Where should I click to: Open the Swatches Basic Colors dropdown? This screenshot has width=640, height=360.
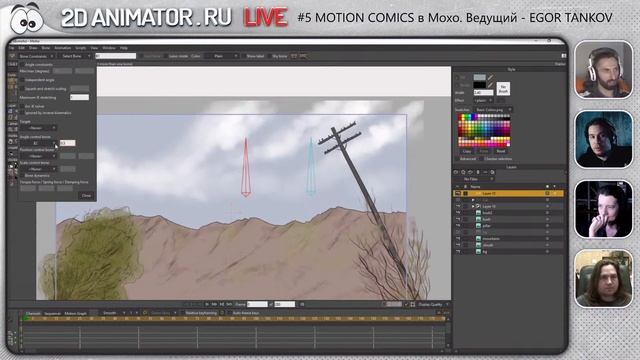coord(492,110)
